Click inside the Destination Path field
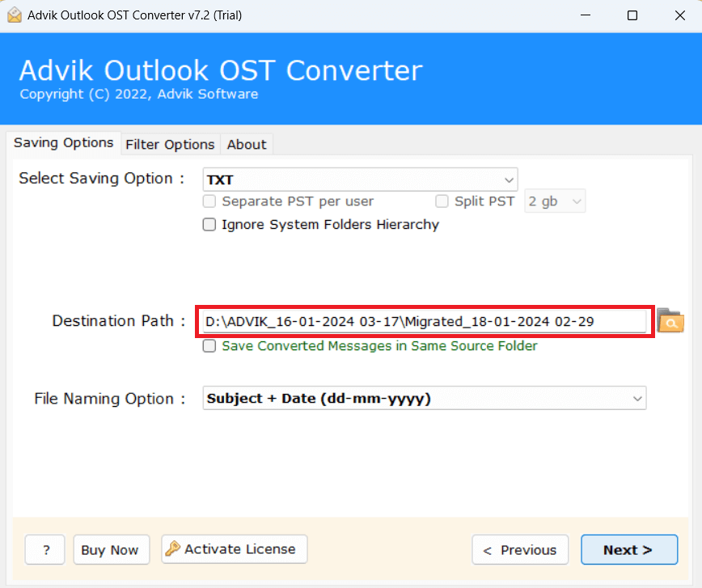 [x=425, y=322]
